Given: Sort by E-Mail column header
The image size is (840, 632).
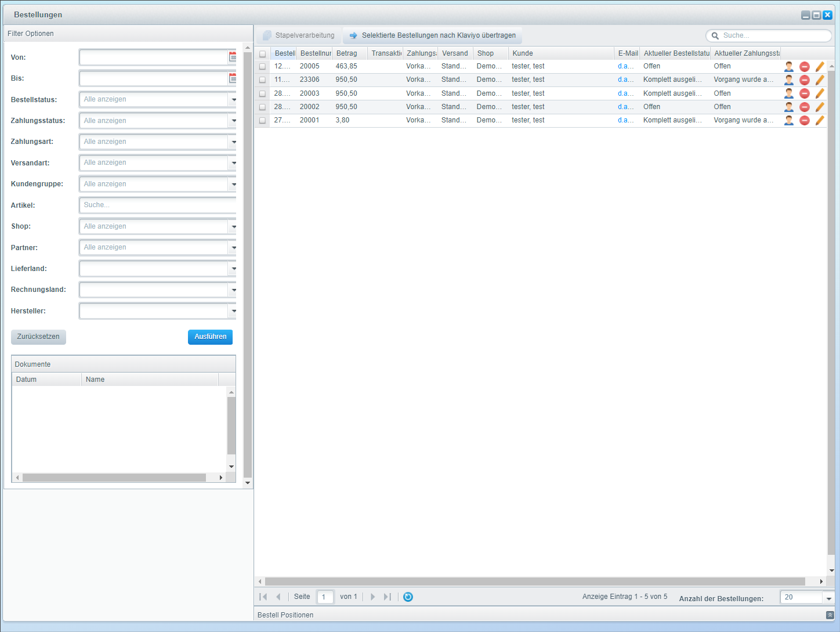Looking at the screenshot, I should (x=627, y=53).
